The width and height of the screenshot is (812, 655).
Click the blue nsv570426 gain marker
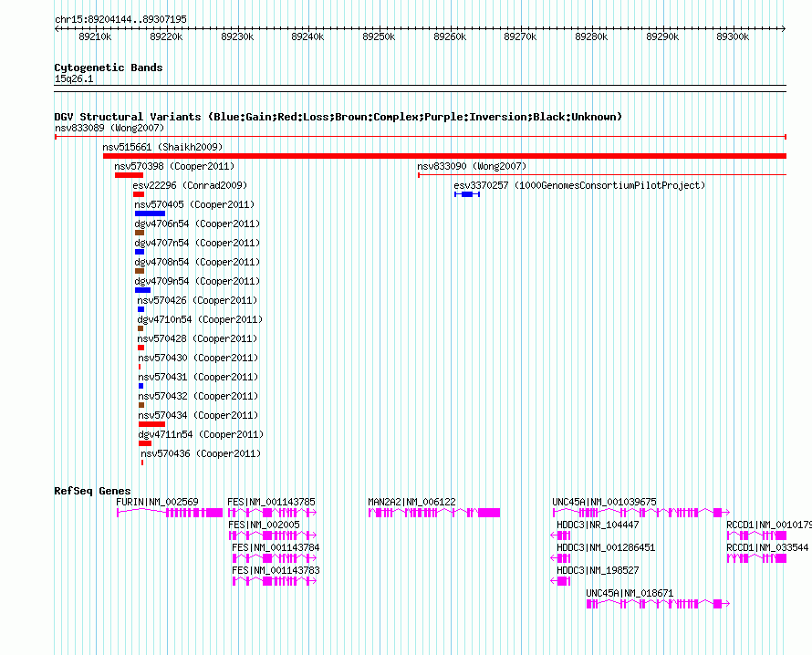click(141, 309)
